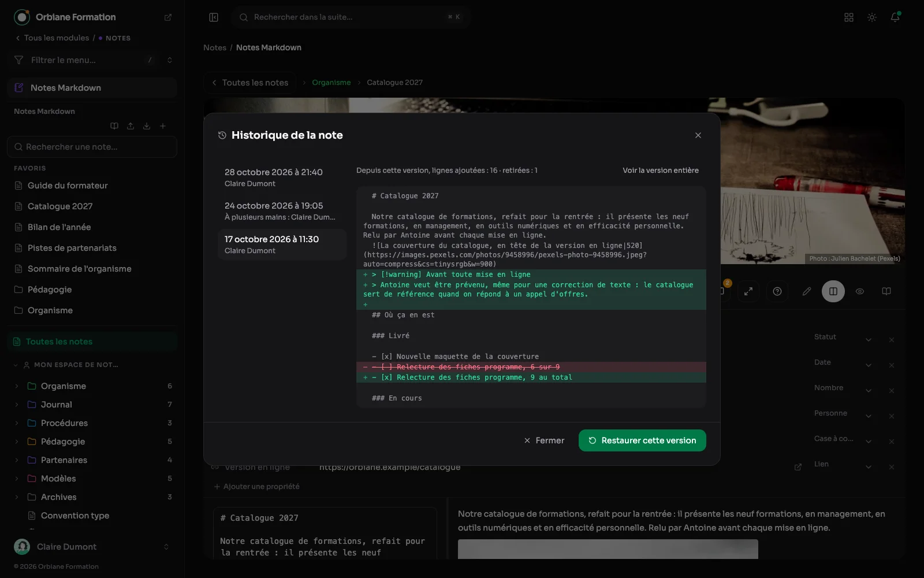Click the open book icon under Notes Markdown
This screenshot has width=924, height=578.
[114, 126]
